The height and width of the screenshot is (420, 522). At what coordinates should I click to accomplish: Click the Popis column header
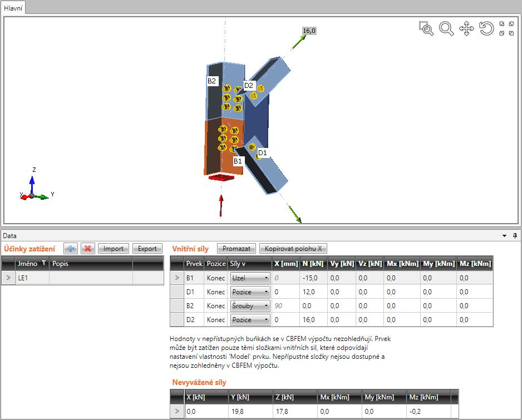point(91,264)
